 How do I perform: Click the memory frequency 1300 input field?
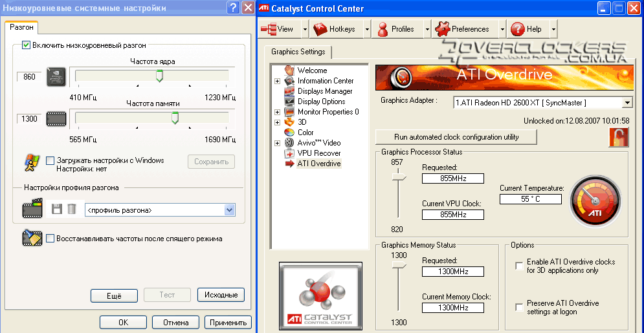pos(29,119)
